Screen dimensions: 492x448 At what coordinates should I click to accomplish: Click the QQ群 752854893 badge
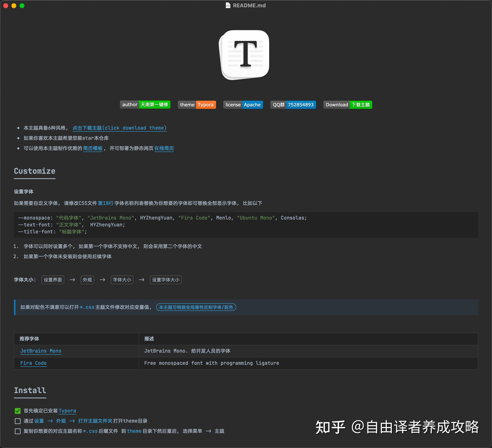(x=293, y=105)
